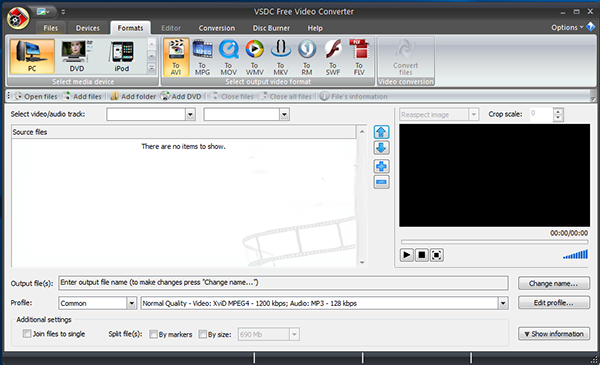Screen dimensions: 600x365
Task: Switch to the Formats tab
Action: pos(130,28)
